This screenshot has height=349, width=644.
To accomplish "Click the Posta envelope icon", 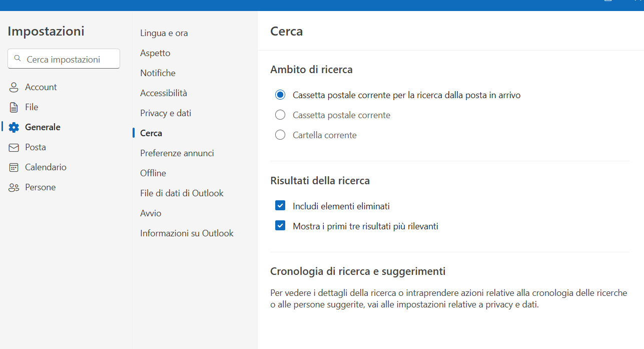I will coord(14,147).
